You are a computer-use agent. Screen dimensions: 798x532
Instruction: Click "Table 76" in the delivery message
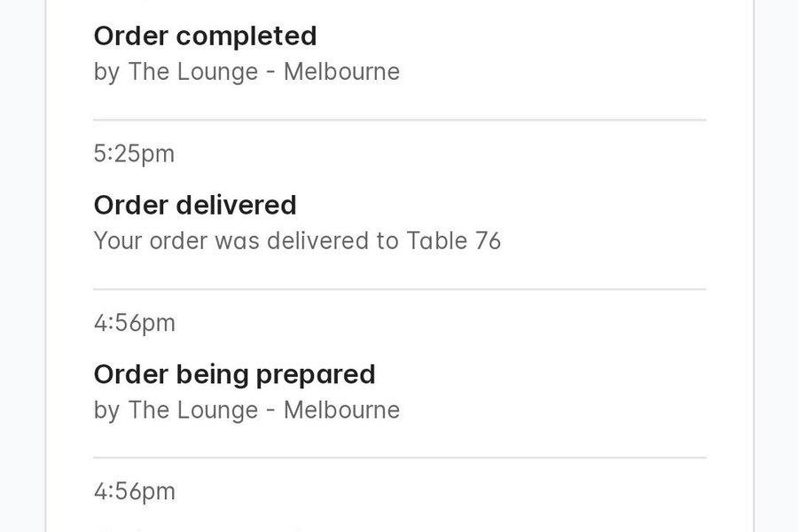454,241
